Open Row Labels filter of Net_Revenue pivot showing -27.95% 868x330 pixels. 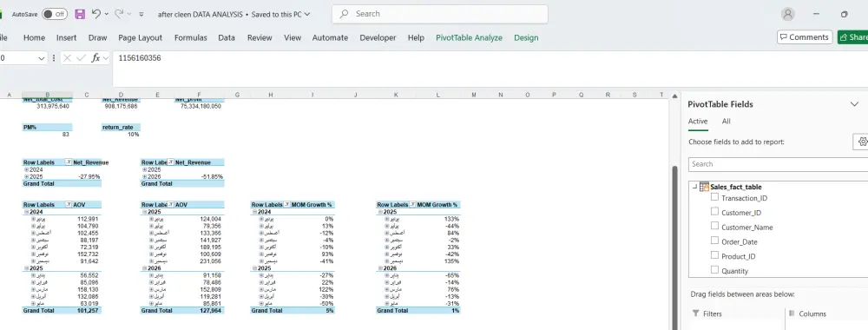(68, 162)
